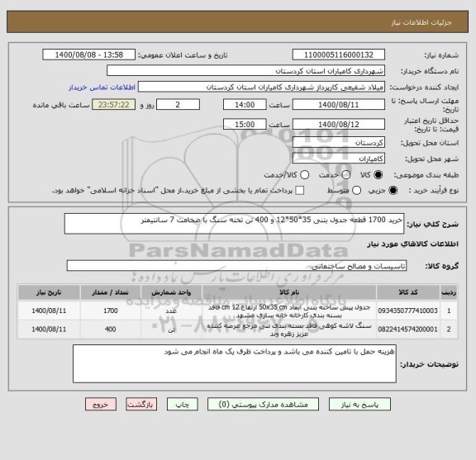Click the general need description text box

pyautogui.click(x=234, y=224)
